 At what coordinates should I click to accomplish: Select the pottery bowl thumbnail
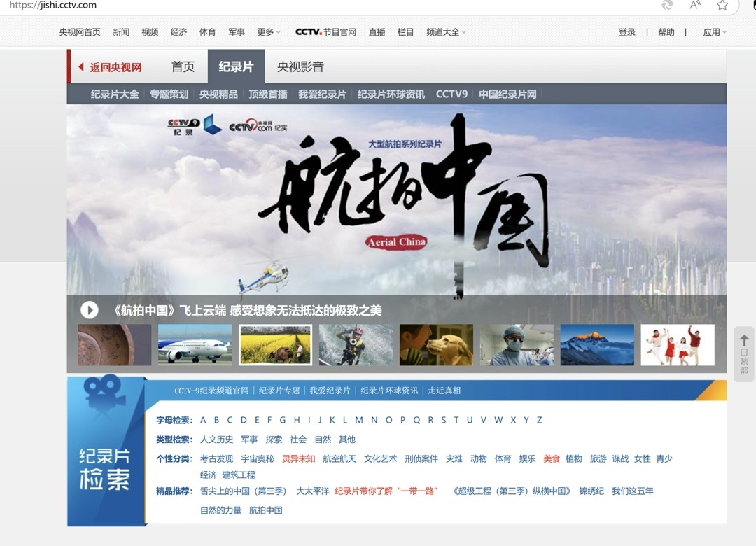click(x=114, y=344)
